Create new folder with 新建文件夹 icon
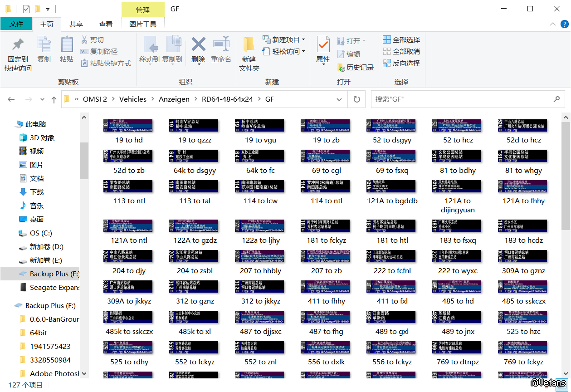The height and width of the screenshot is (392, 571). click(x=249, y=45)
